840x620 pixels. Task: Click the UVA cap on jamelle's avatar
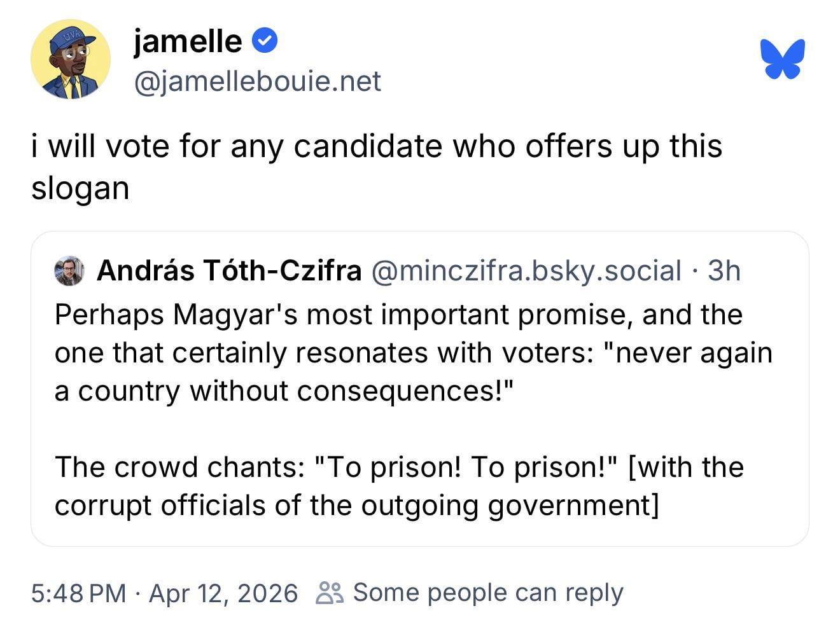(71, 37)
